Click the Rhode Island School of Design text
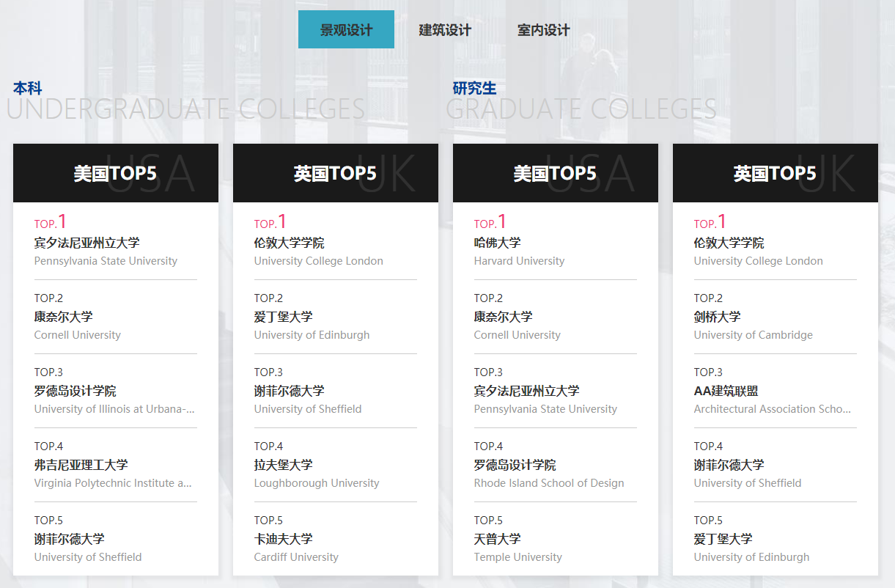 pos(549,483)
